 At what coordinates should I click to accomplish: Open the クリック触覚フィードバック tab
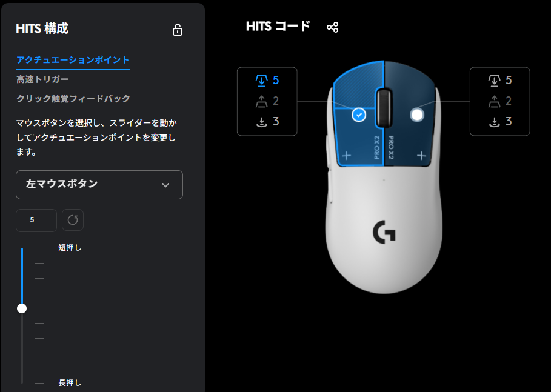[73, 98]
